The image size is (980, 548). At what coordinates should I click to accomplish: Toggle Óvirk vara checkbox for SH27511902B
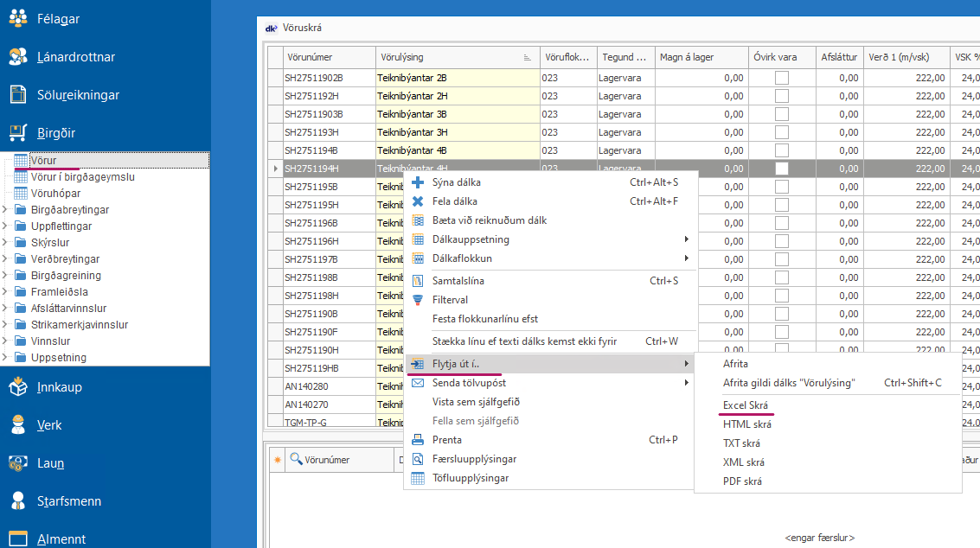coord(782,78)
